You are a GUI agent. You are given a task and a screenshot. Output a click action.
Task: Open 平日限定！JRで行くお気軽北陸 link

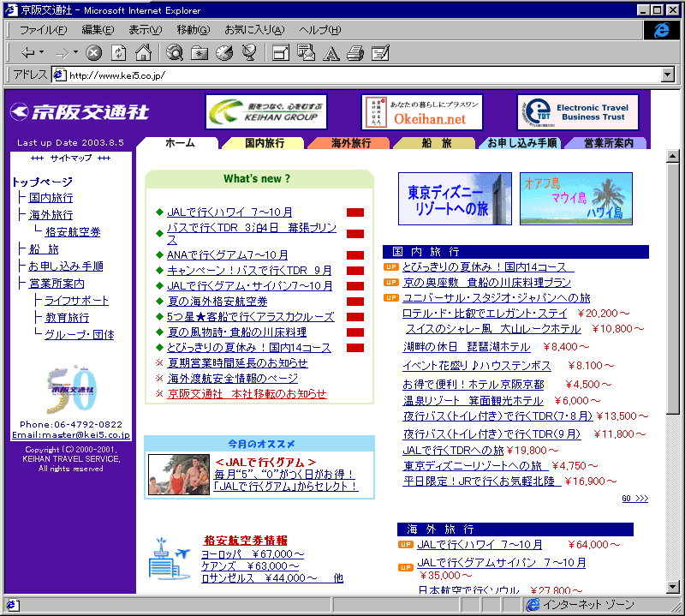(481, 481)
